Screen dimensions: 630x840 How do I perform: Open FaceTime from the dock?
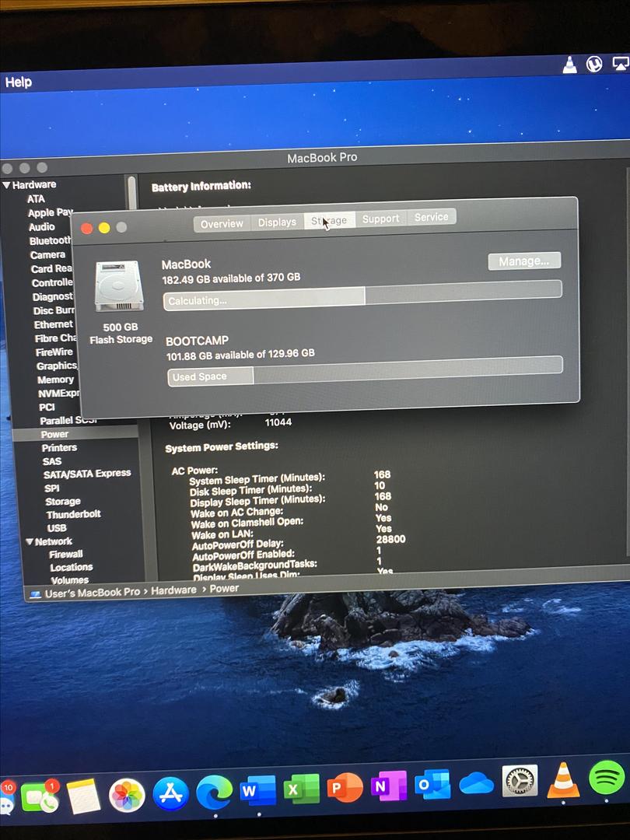tap(39, 796)
